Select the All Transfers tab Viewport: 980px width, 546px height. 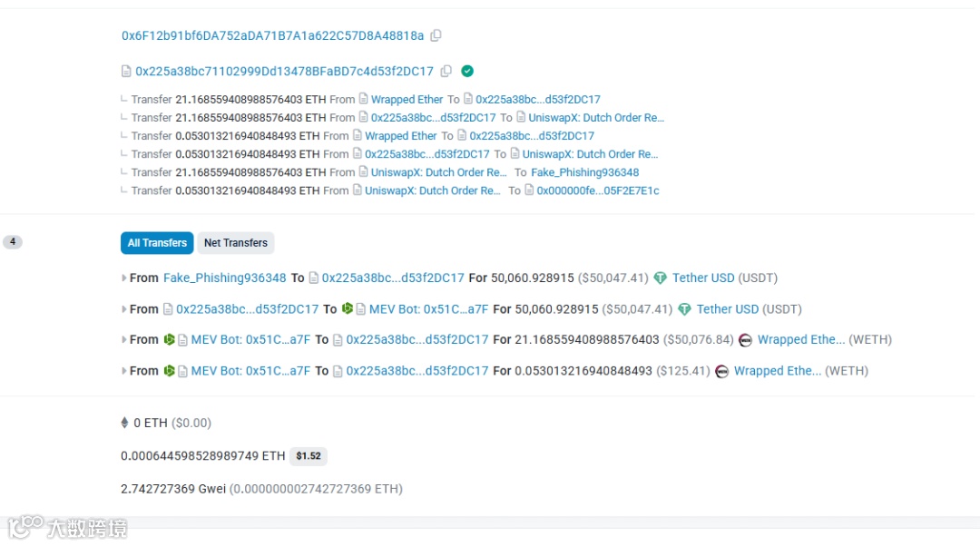coord(157,243)
